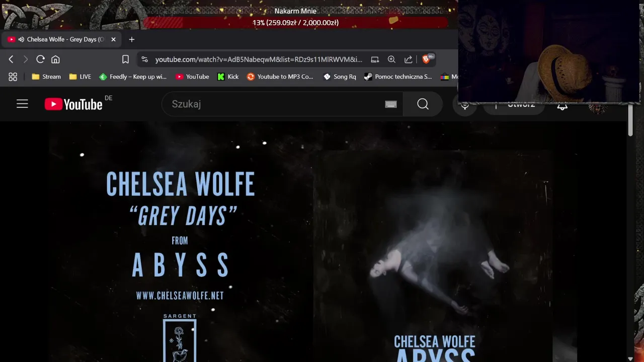Open a new tab with the plus button
Viewport: 644px width, 362px height.
(132, 39)
